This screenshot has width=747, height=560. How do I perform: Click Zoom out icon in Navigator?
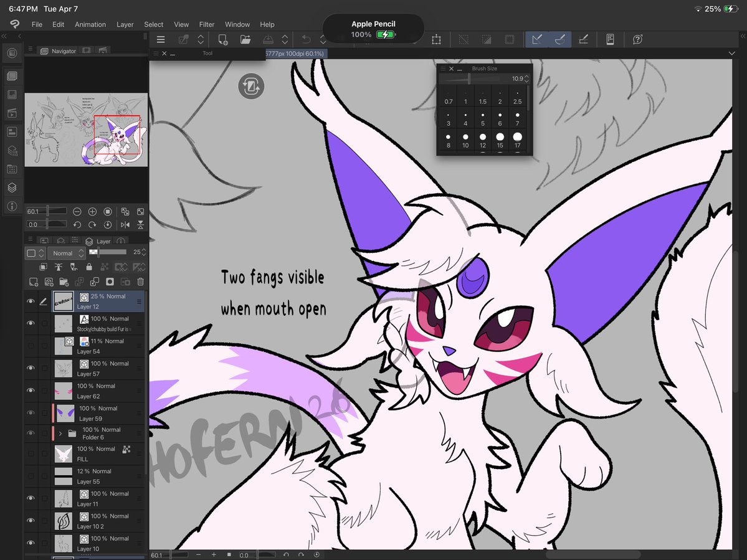coord(77,211)
